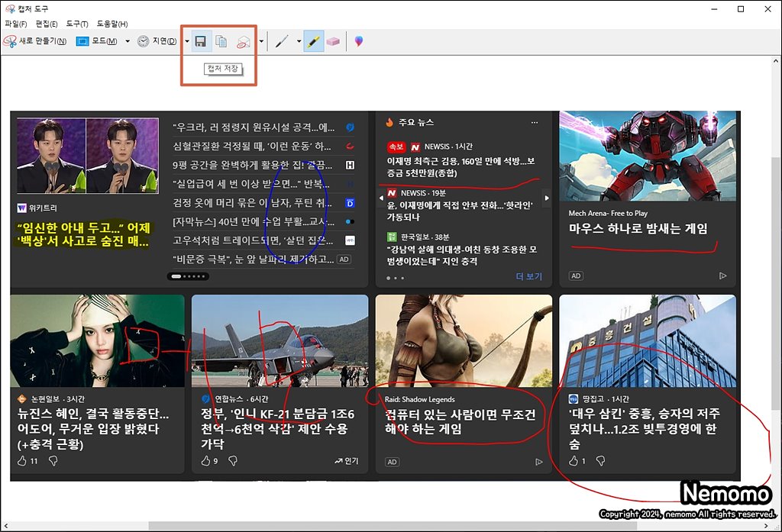Click the AD badge on Raid Shadow Legends card
Screen dimensions: 782x532
(393, 463)
